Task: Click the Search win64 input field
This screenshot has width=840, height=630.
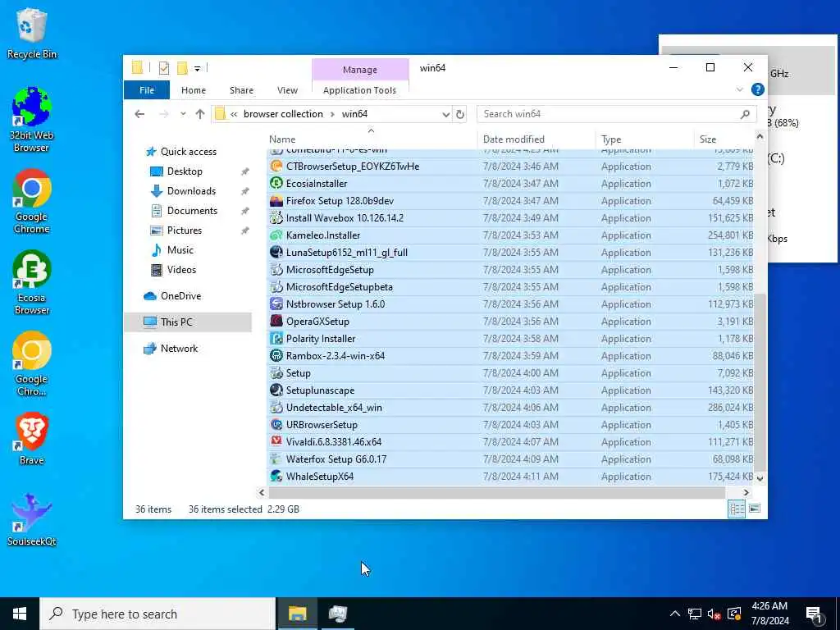Action: tap(616, 114)
